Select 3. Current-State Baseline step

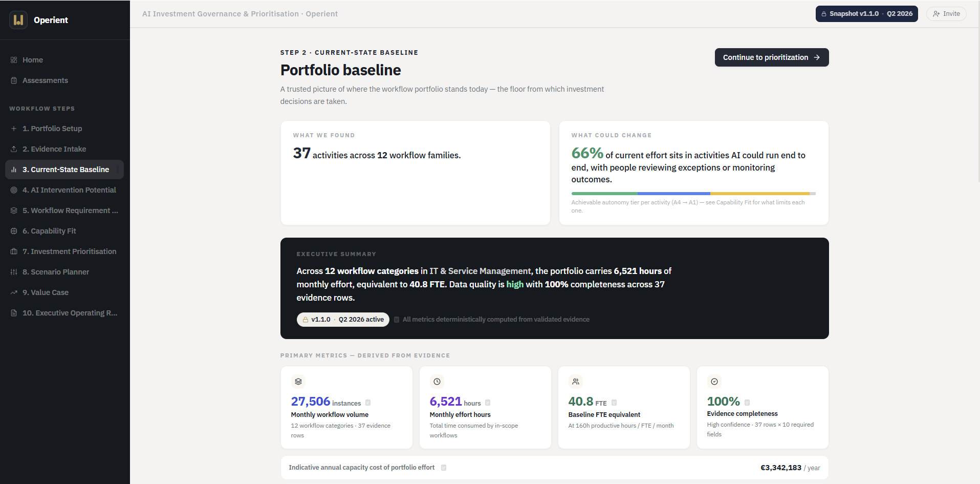(x=64, y=170)
